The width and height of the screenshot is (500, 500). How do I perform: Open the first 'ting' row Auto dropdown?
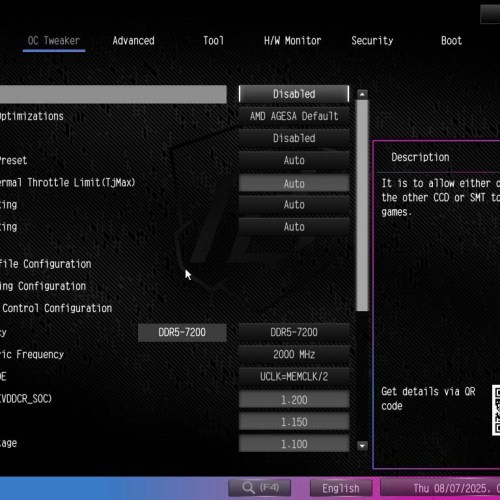(x=294, y=205)
